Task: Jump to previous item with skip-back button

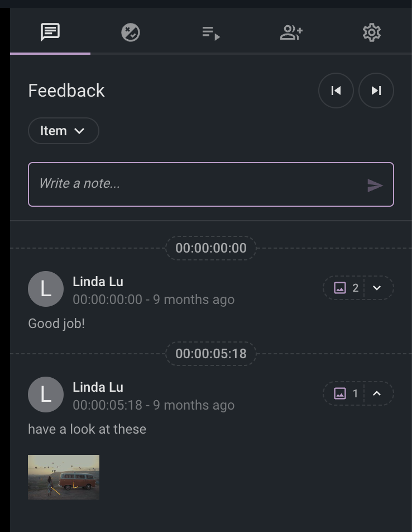Action: coord(336,91)
